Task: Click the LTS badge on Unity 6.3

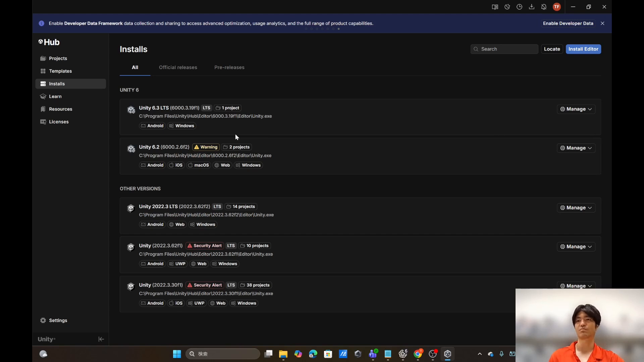Action: [x=206, y=108]
